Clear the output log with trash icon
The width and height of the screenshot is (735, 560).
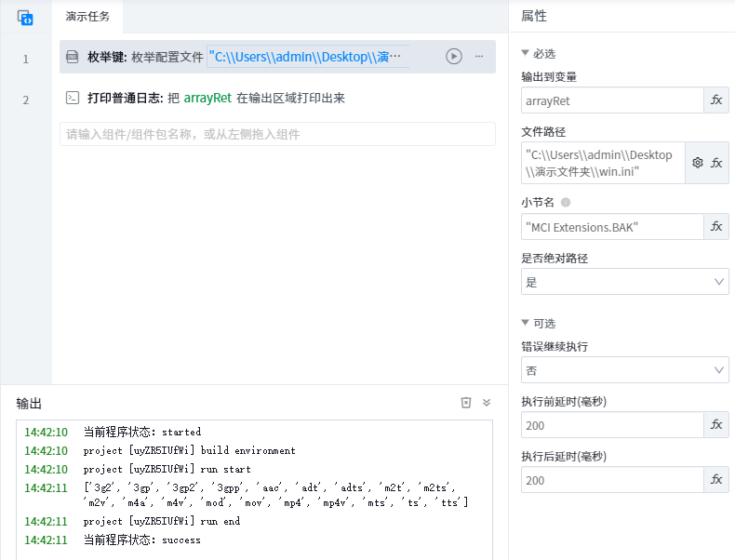(x=466, y=403)
